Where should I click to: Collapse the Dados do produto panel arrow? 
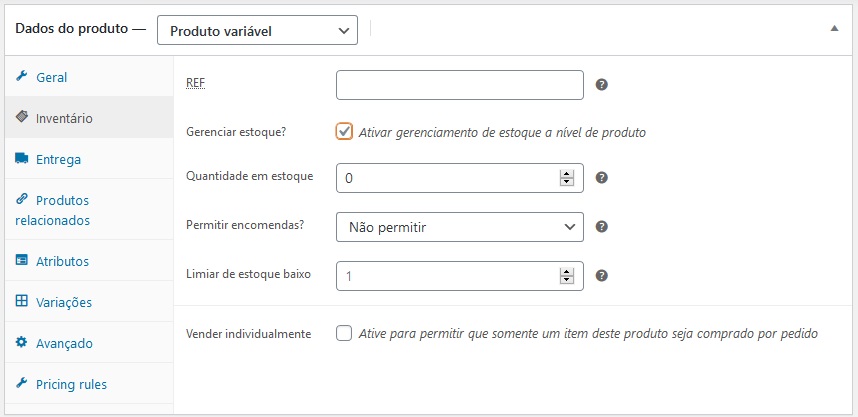[834, 28]
